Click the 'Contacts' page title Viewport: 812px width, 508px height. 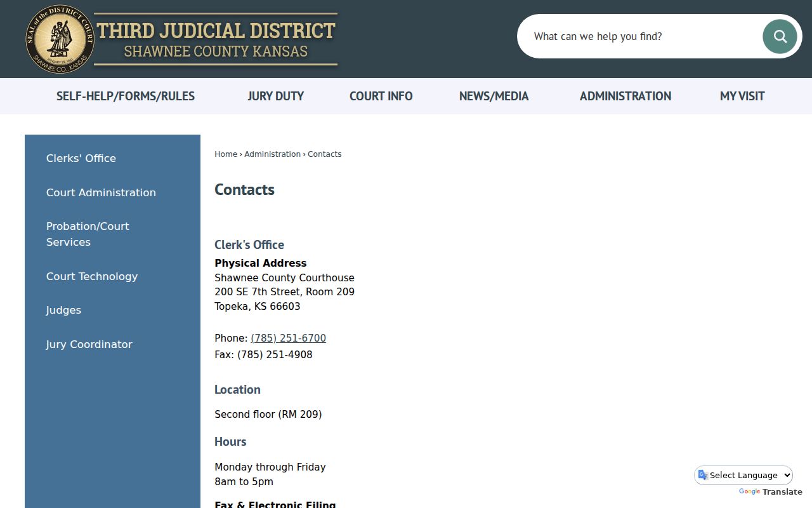coord(244,189)
